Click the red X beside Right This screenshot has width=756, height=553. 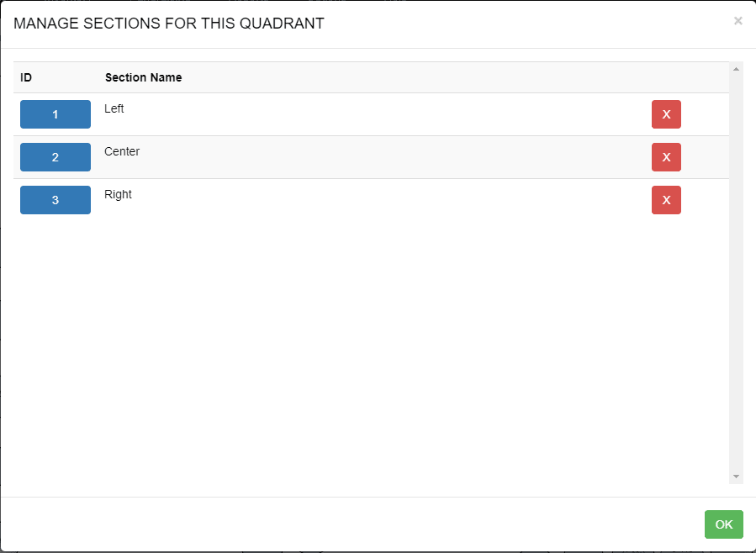[x=666, y=200]
